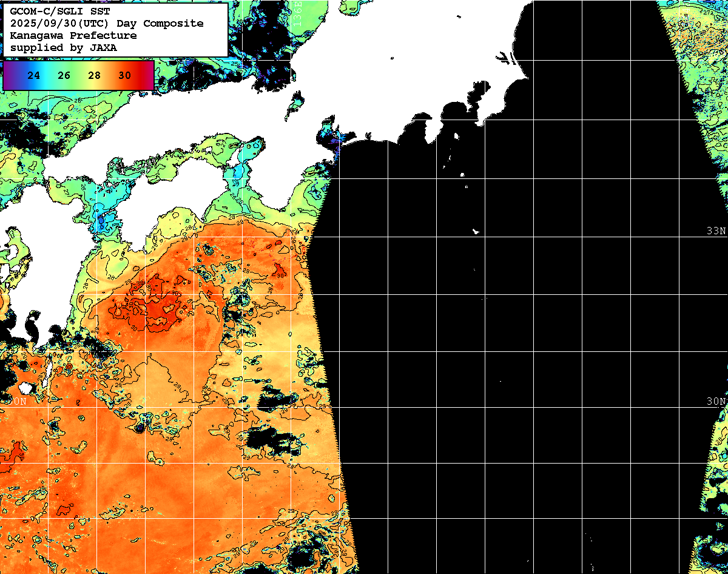Viewport: 728px width, 574px height.
Task: Click the "28" label on the temperature color scale
Action: click(x=95, y=76)
